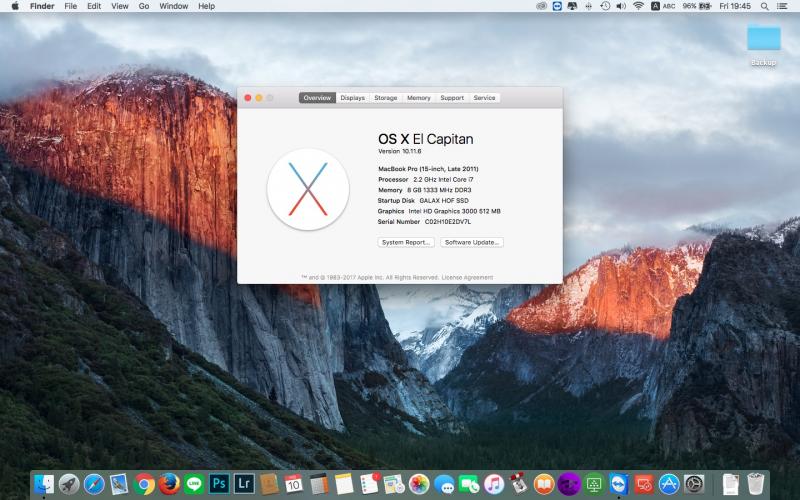
Task: Click the System Report... button
Action: point(406,242)
